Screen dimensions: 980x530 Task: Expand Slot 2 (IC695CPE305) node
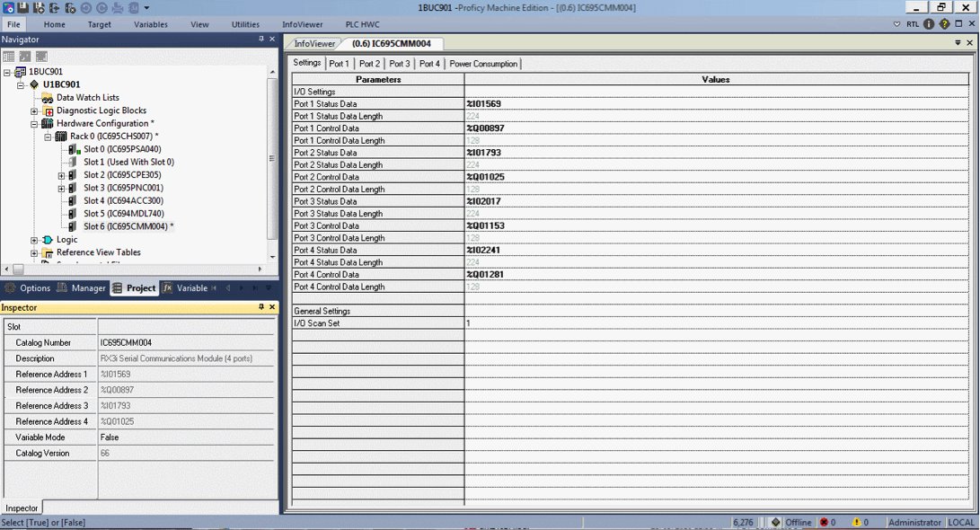61,176
